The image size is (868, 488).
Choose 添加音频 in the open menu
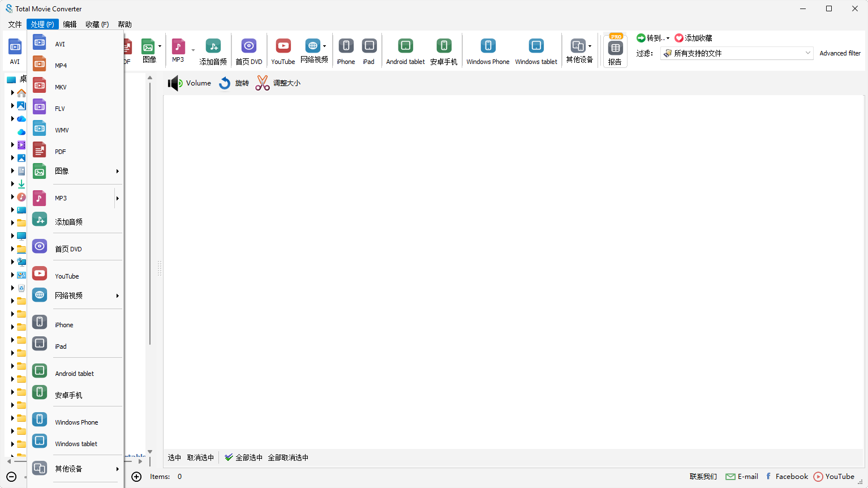(75, 221)
